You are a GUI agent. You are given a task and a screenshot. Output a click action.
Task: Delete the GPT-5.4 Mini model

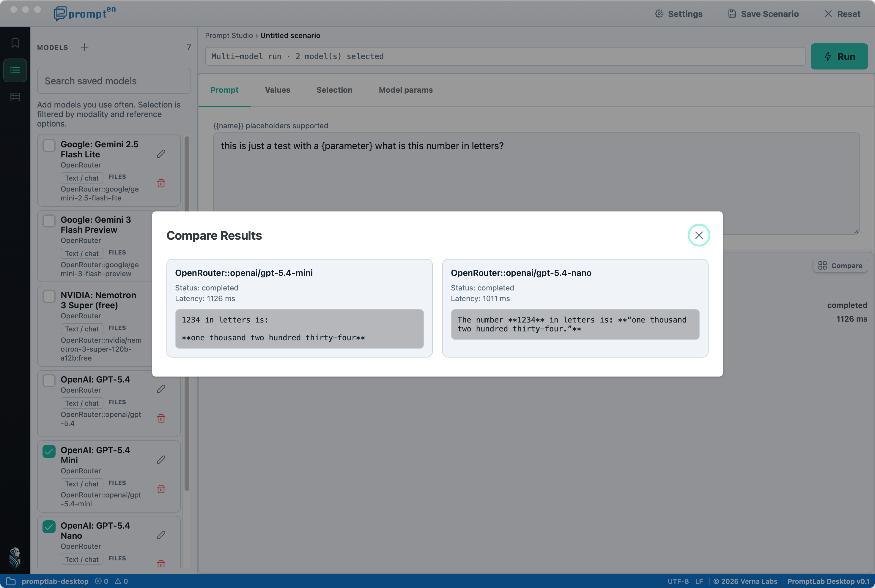click(161, 489)
